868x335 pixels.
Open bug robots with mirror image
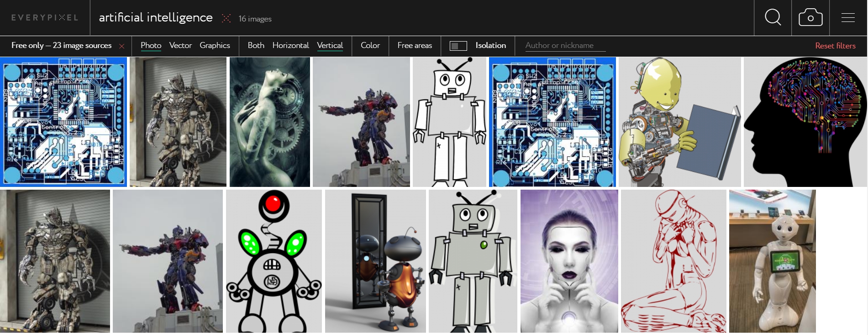pos(375,261)
